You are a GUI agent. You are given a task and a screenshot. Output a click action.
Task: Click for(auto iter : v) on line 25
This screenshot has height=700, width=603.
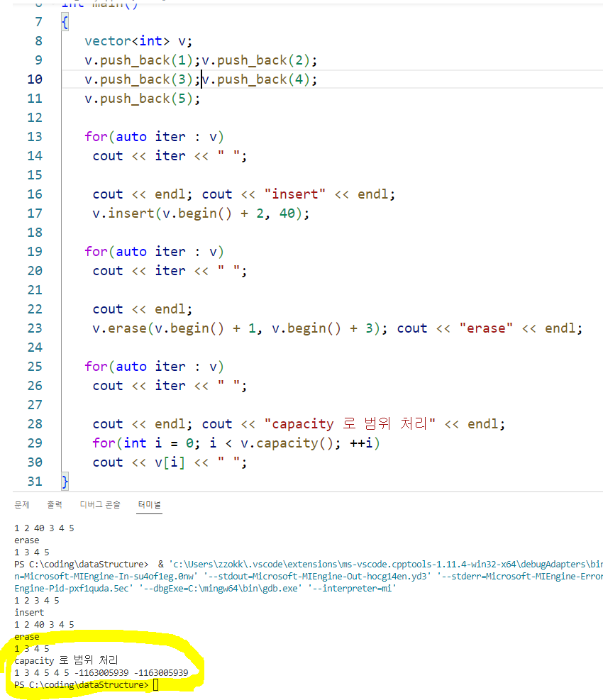click(x=154, y=367)
